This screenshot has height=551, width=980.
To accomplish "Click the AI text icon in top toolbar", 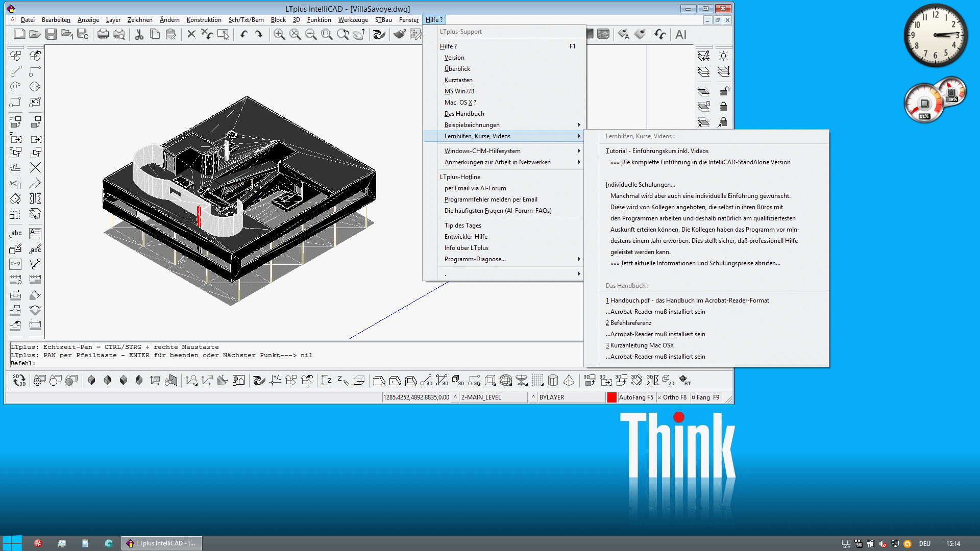I will pos(681,34).
